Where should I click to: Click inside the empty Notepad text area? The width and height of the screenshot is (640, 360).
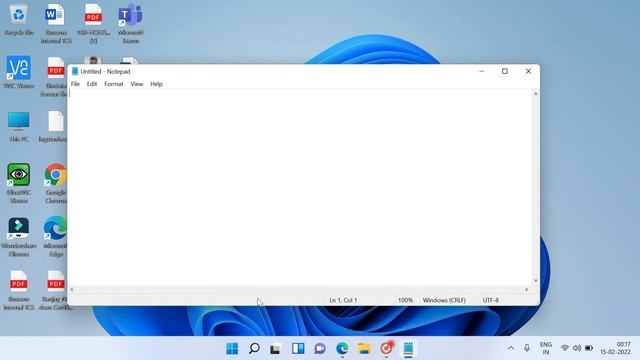(x=300, y=188)
